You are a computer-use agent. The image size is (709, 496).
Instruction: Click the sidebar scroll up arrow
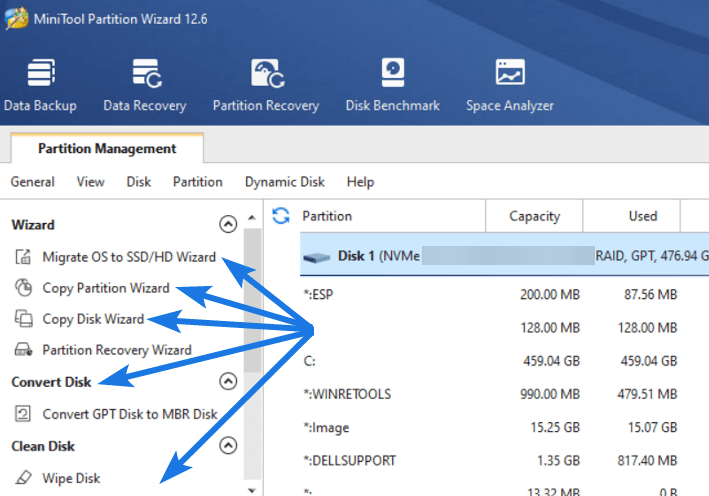[252, 218]
